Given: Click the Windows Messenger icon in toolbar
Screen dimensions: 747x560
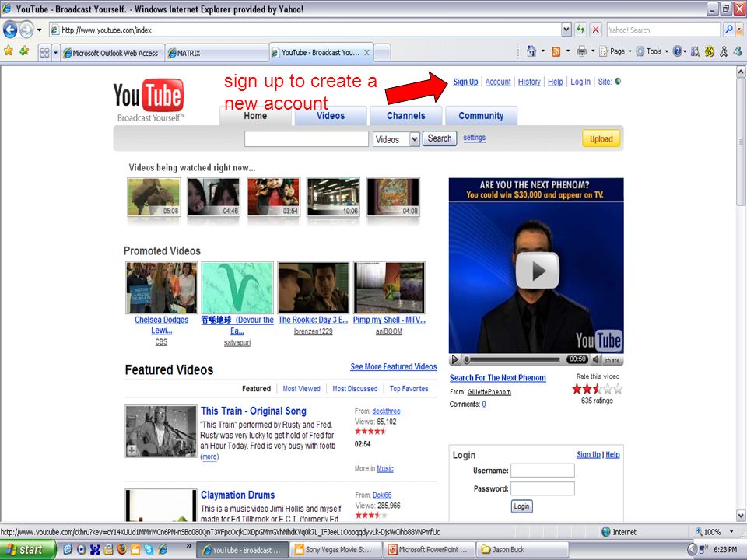Looking at the screenshot, I should 738,51.
